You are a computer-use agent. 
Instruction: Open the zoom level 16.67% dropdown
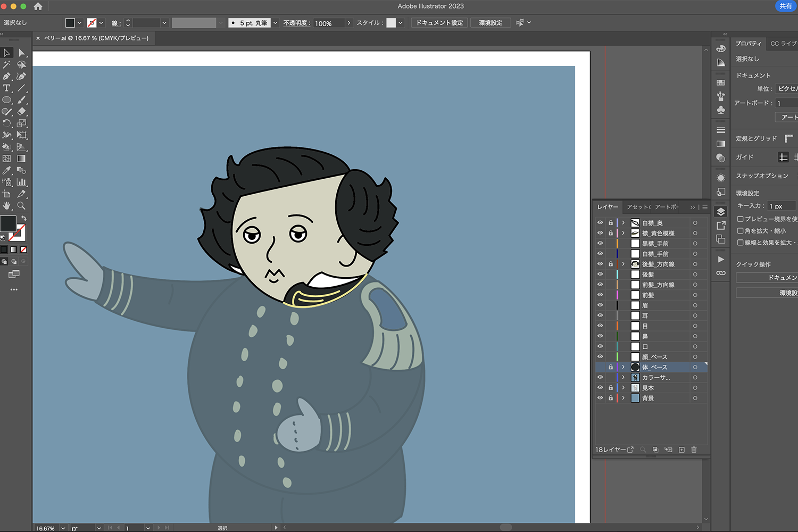tap(63, 528)
